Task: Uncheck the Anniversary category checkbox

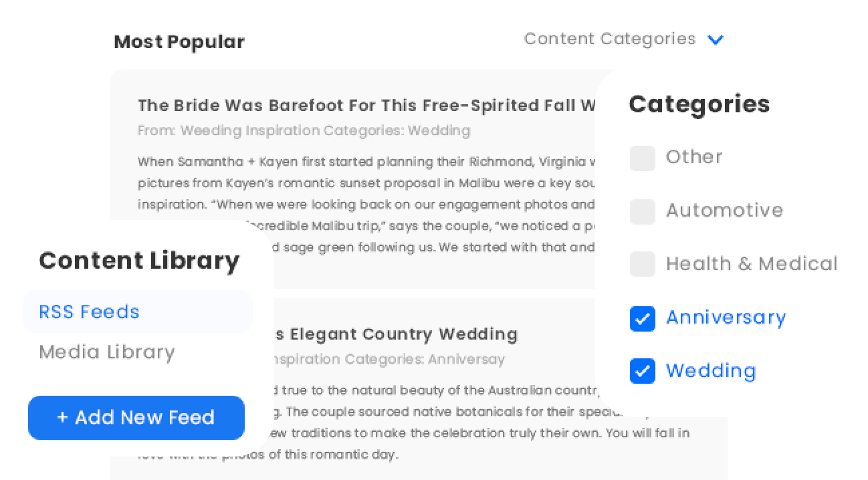Action: click(643, 319)
